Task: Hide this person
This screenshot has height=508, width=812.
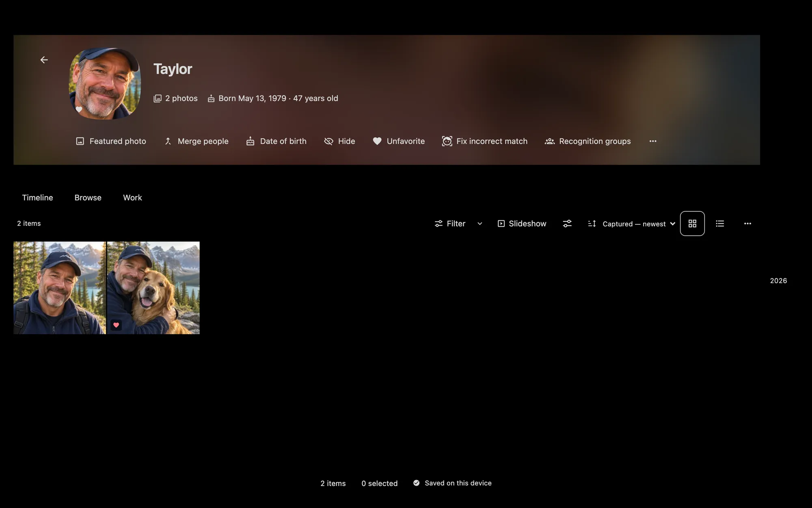Action: 339,141
